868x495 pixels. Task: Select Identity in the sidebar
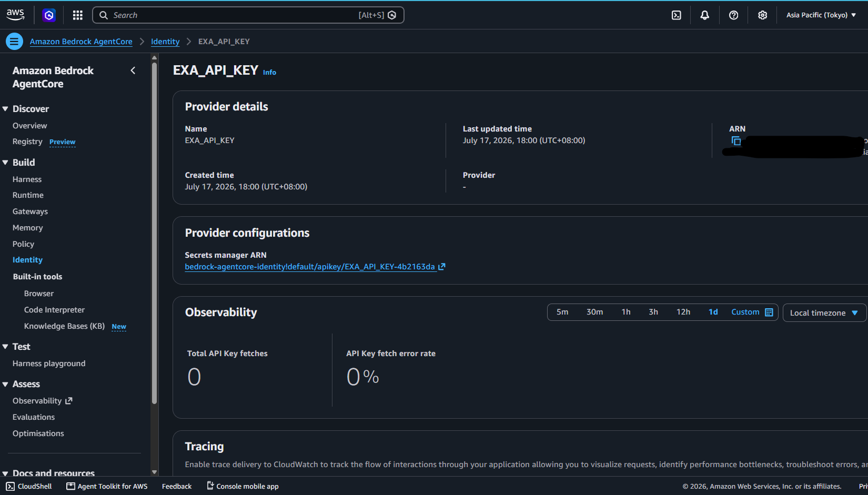[28, 260]
